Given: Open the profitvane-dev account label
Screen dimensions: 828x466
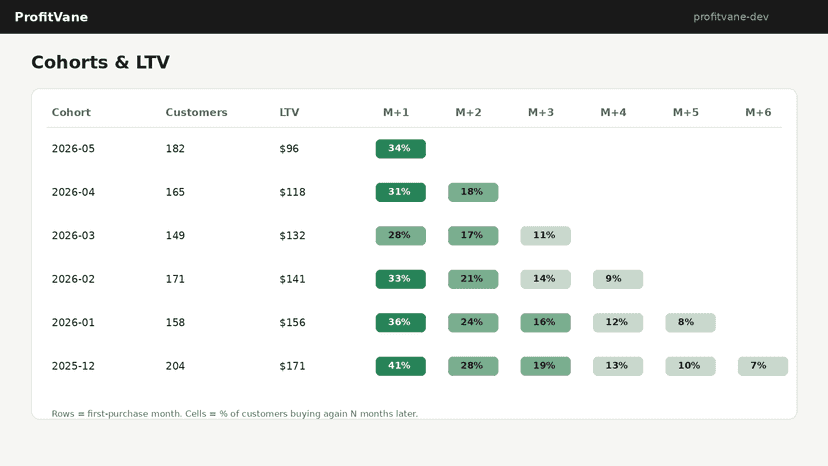Looking at the screenshot, I should point(730,17).
